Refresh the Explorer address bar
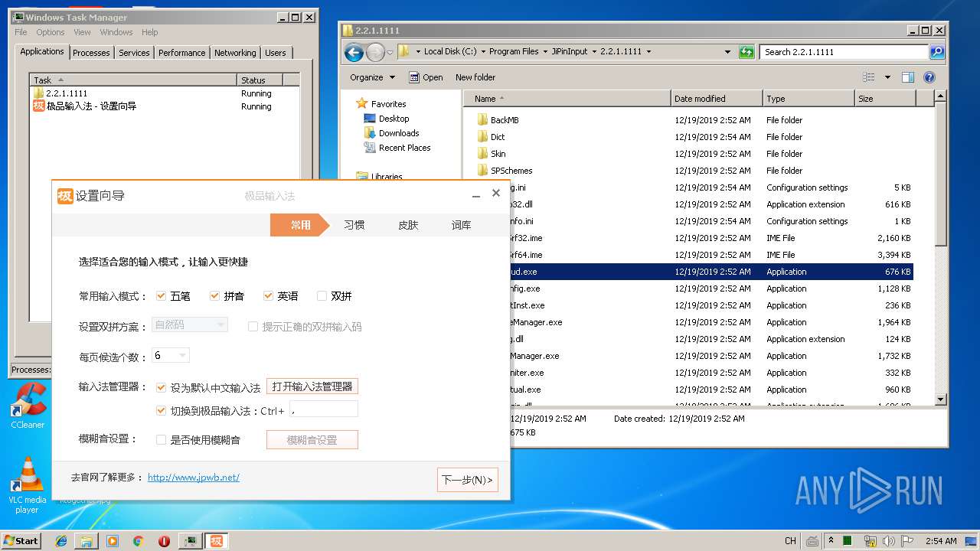 (746, 52)
